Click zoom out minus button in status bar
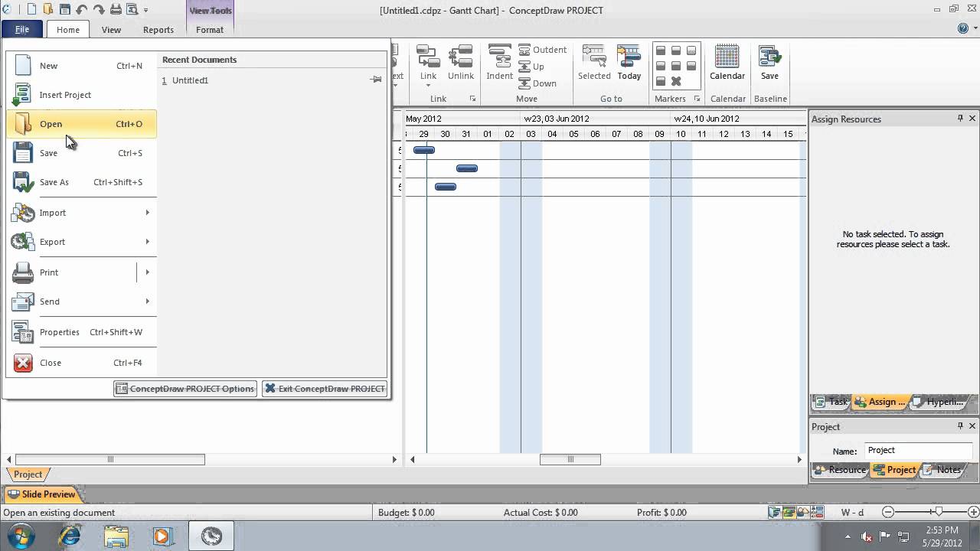Image resolution: width=980 pixels, height=551 pixels. pos(888,512)
